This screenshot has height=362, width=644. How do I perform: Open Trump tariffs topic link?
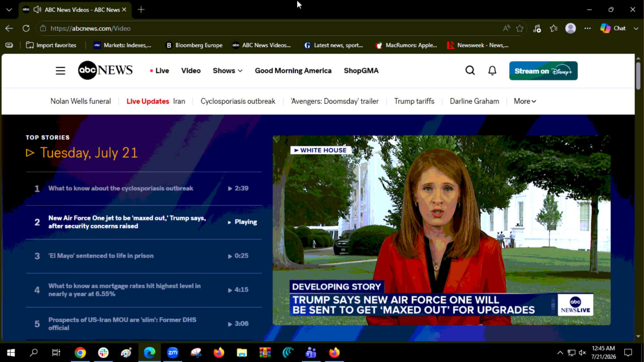coord(414,101)
